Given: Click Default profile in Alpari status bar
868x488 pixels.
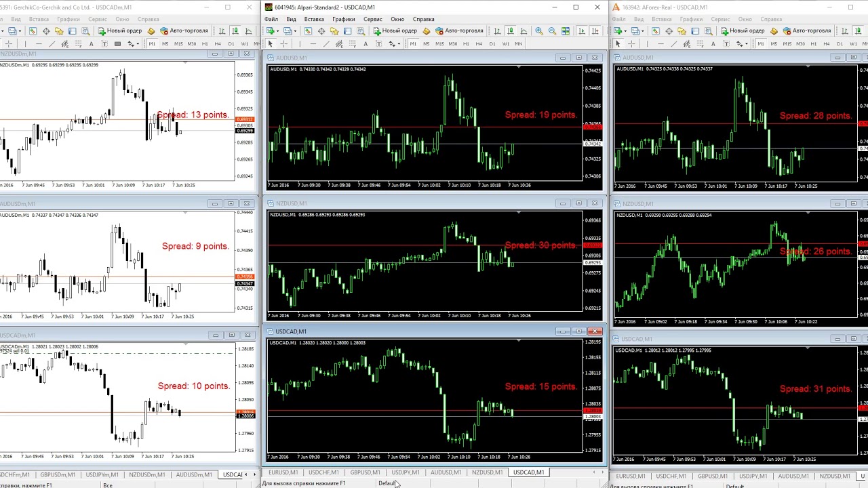Looking at the screenshot, I should [387, 483].
